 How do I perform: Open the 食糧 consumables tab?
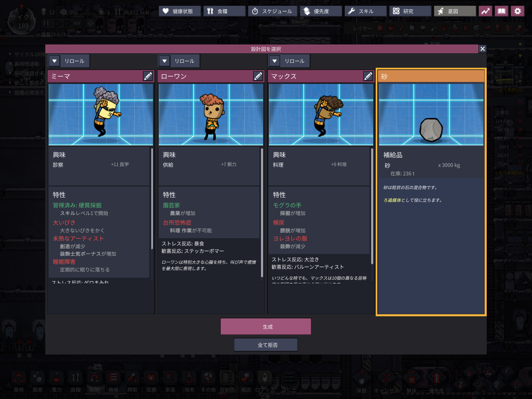[225, 11]
